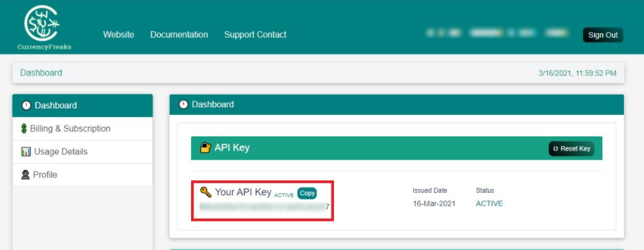
Task: Click the API Key section heading
Action: [x=231, y=148]
